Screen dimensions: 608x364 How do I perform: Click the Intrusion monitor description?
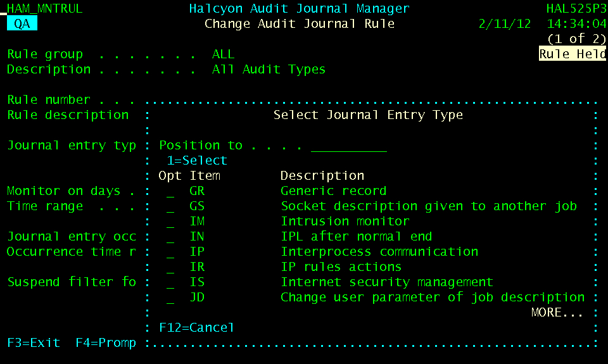345,222
